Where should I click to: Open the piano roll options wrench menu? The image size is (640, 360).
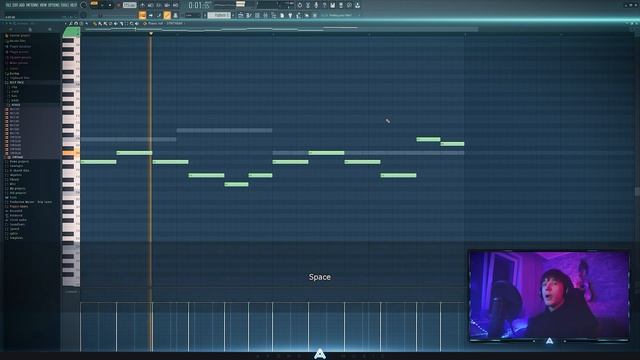[x=70, y=23]
